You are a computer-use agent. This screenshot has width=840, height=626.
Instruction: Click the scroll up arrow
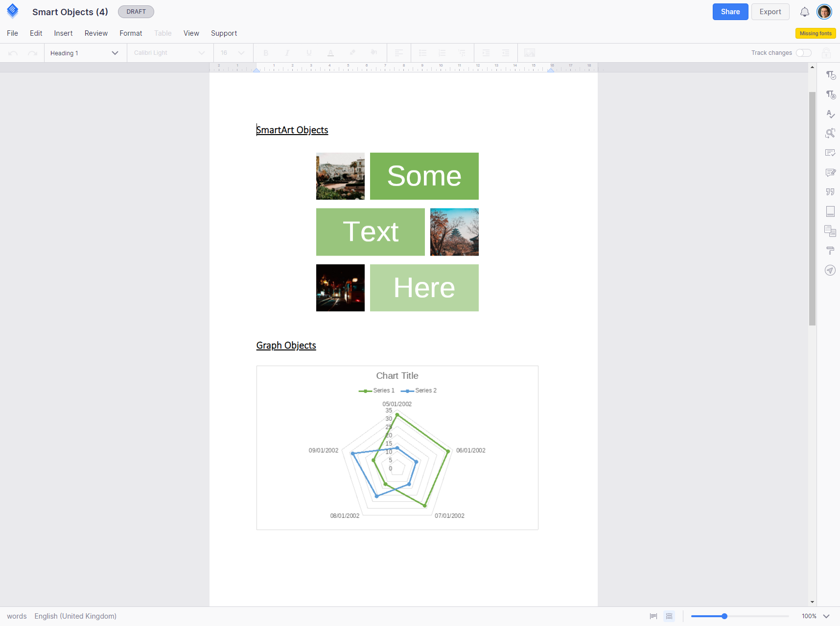(x=812, y=67)
